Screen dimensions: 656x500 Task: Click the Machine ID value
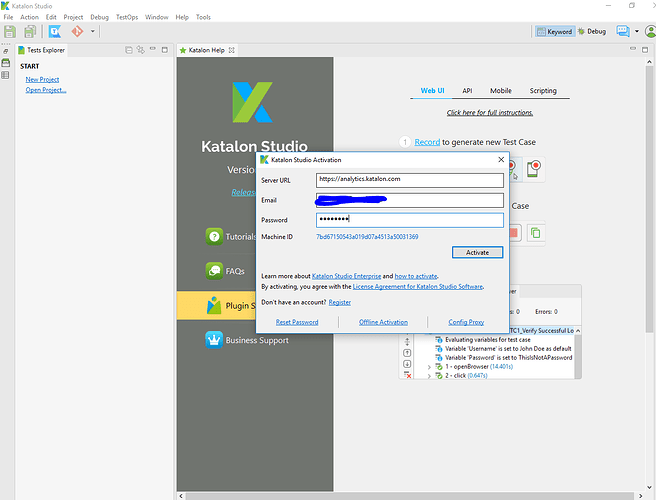367,237
